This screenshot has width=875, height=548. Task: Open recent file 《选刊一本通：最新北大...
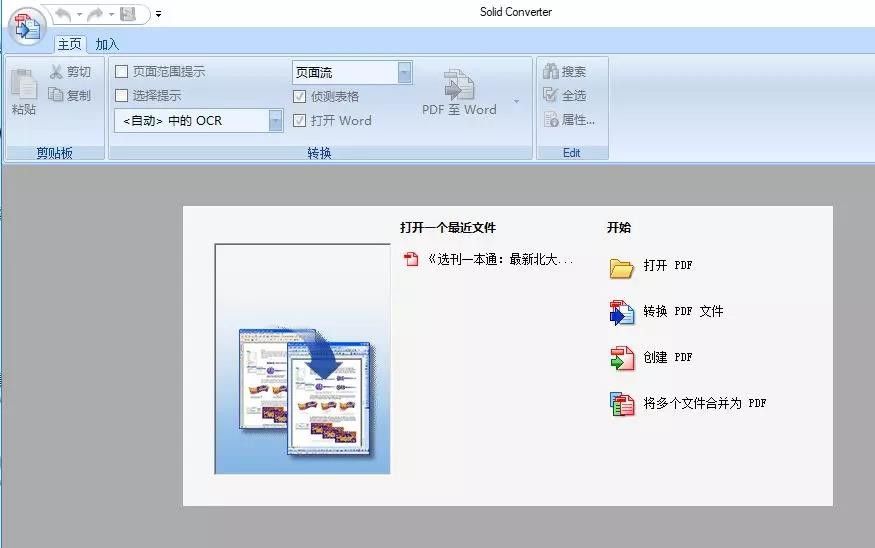click(501, 259)
